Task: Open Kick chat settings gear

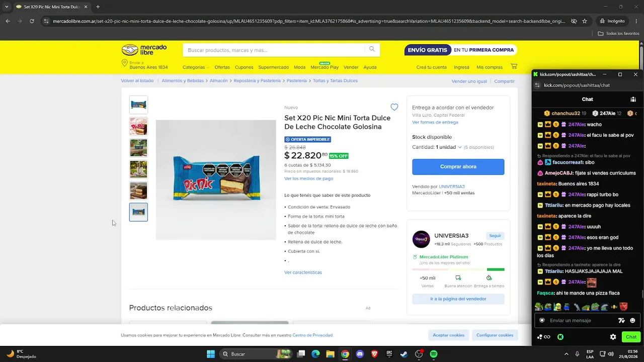Action: tap(613, 337)
